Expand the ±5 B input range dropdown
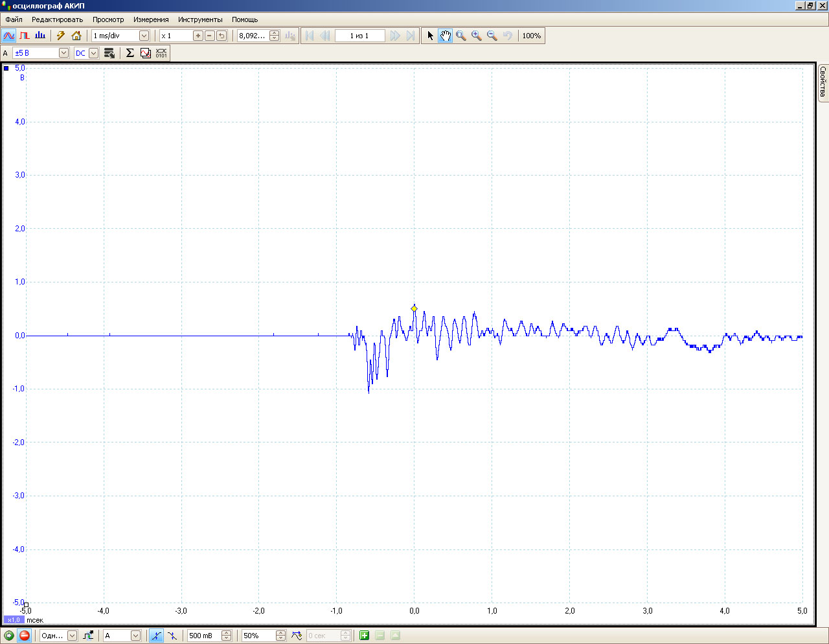829x644 pixels. tap(63, 53)
